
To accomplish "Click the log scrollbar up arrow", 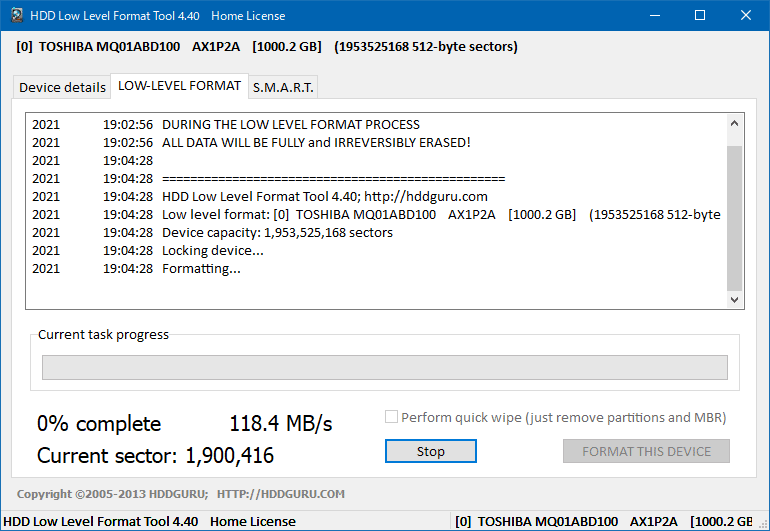I will (734, 123).
